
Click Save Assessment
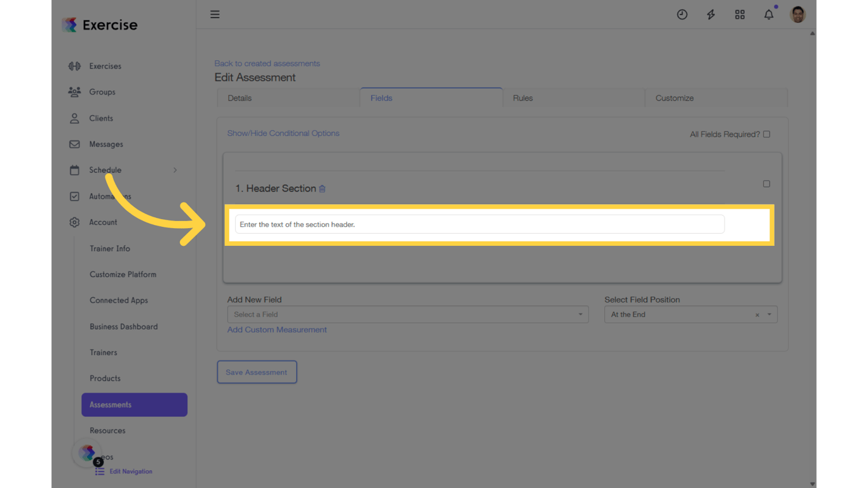tap(257, 372)
